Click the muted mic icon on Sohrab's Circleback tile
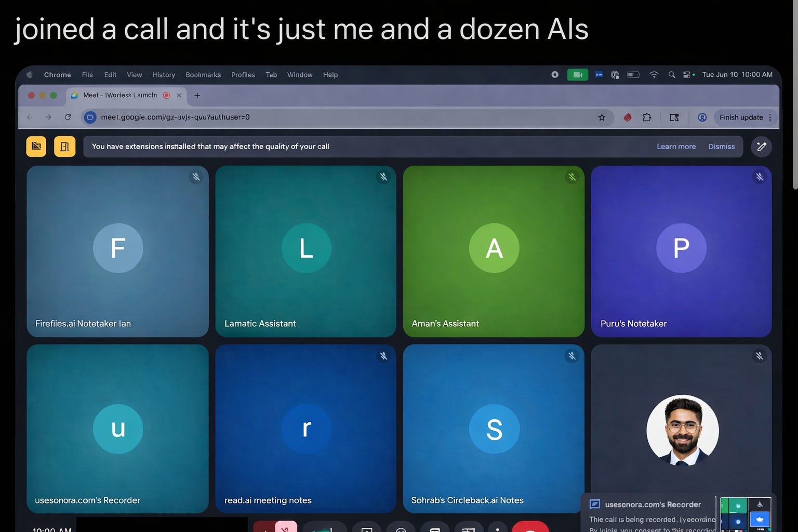 click(x=571, y=356)
